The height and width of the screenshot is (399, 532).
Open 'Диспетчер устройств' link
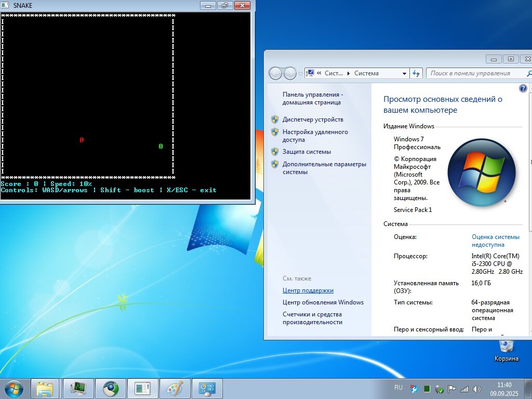coord(313,119)
